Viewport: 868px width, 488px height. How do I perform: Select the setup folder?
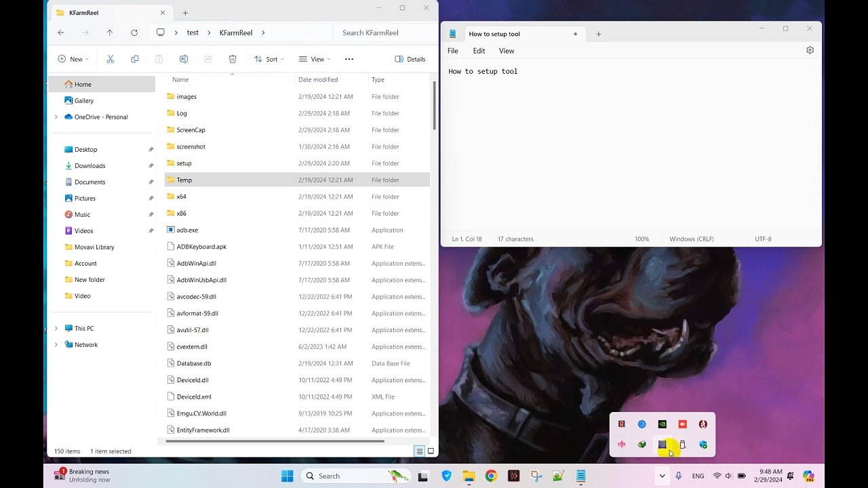click(297, 163)
